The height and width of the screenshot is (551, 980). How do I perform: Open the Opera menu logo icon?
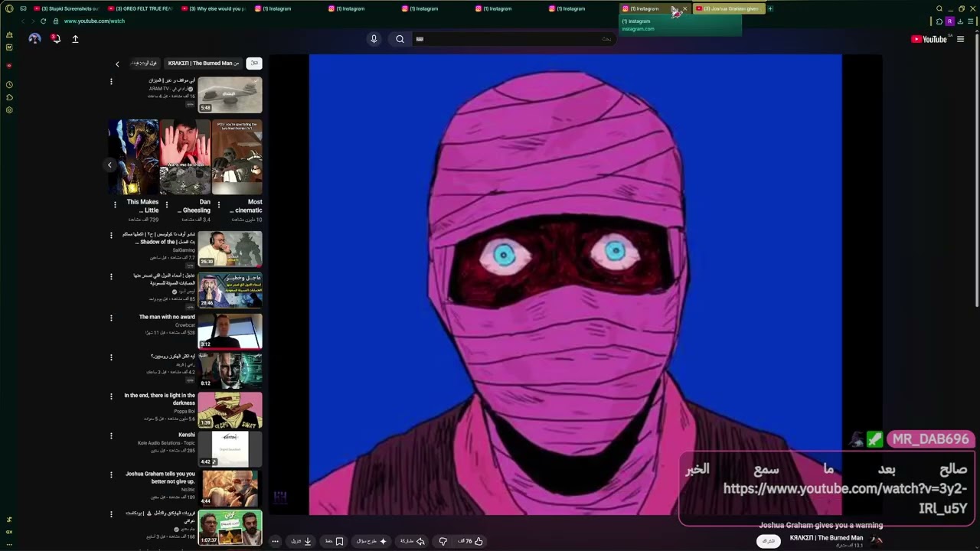(9, 8)
